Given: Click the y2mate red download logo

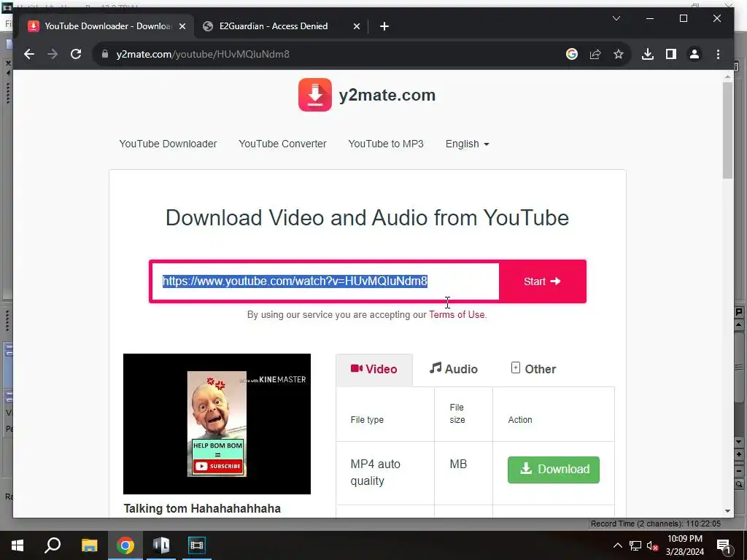Looking at the screenshot, I should click(x=315, y=95).
